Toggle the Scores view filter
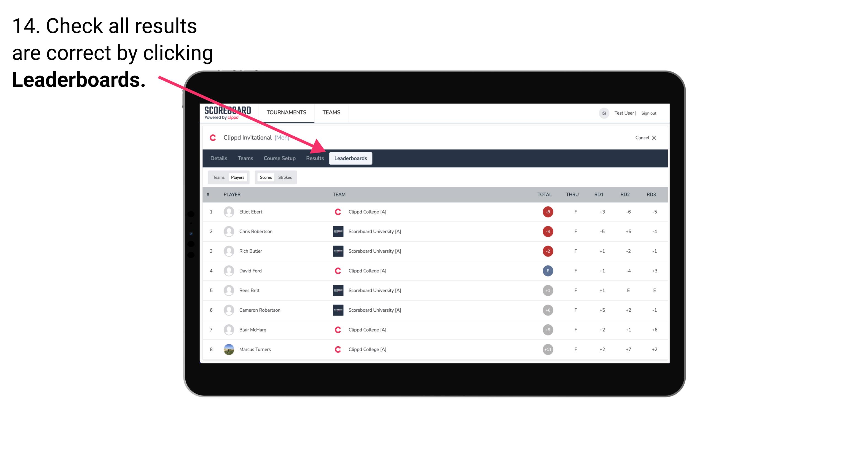Image resolution: width=868 pixels, height=467 pixels. [266, 177]
